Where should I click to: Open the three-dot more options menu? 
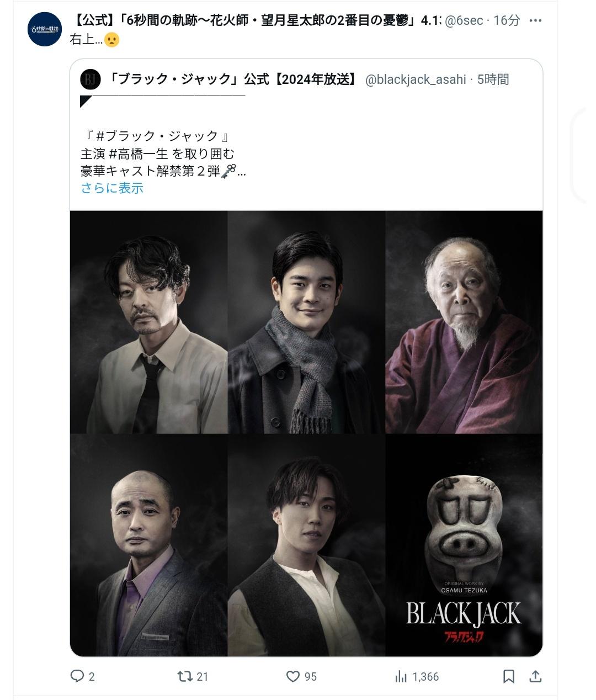coord(535,20)
